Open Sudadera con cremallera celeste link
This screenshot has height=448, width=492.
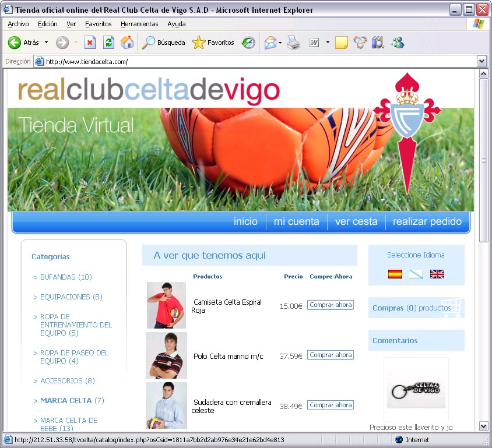pyautogui.click(x=231, y=406)
